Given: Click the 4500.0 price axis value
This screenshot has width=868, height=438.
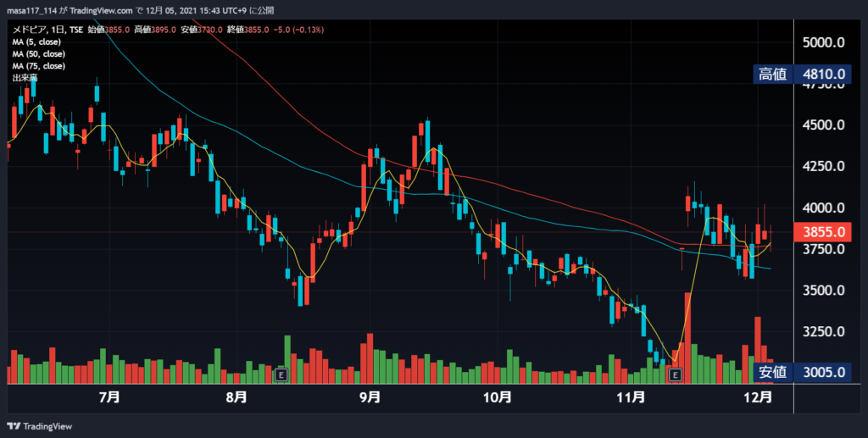Looking at the screenshot, I should point(824,125).
